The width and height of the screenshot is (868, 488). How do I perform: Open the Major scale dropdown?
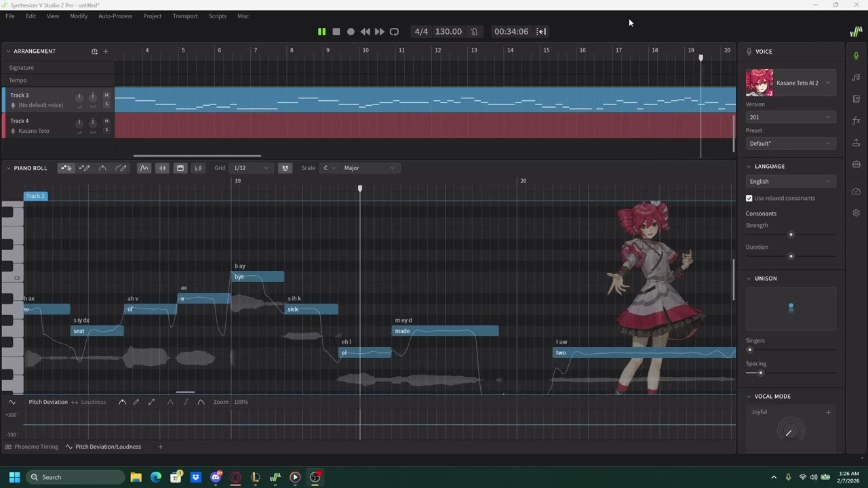pos(369,168)
